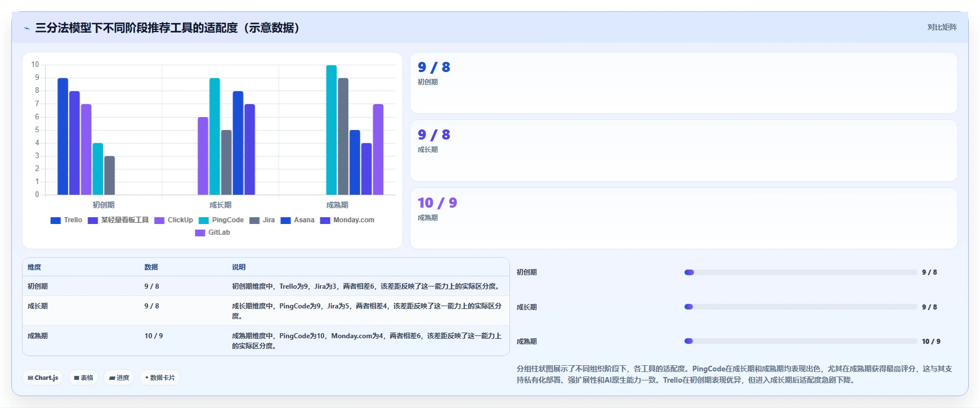Click the 10 / 9 value right of the progress bar
This screenshot has height=408, width=980.
click(x=931, y=342)
